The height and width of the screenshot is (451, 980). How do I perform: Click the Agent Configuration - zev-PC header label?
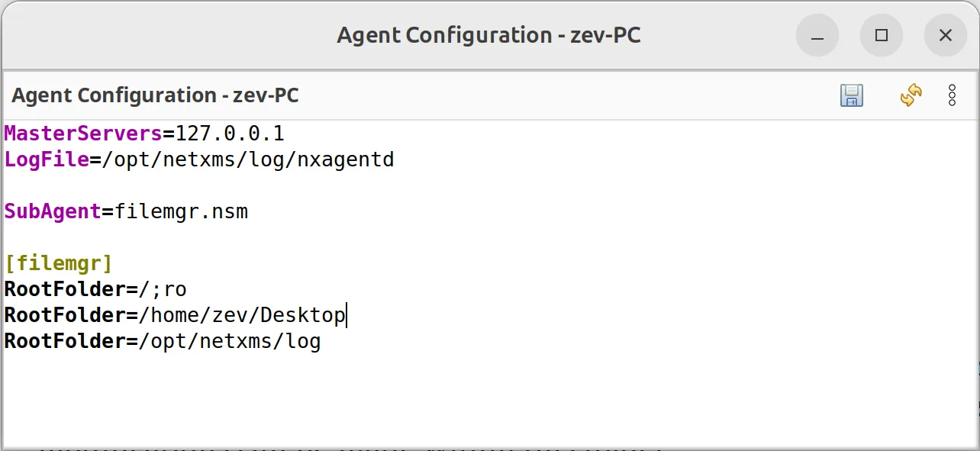(155, 95)
